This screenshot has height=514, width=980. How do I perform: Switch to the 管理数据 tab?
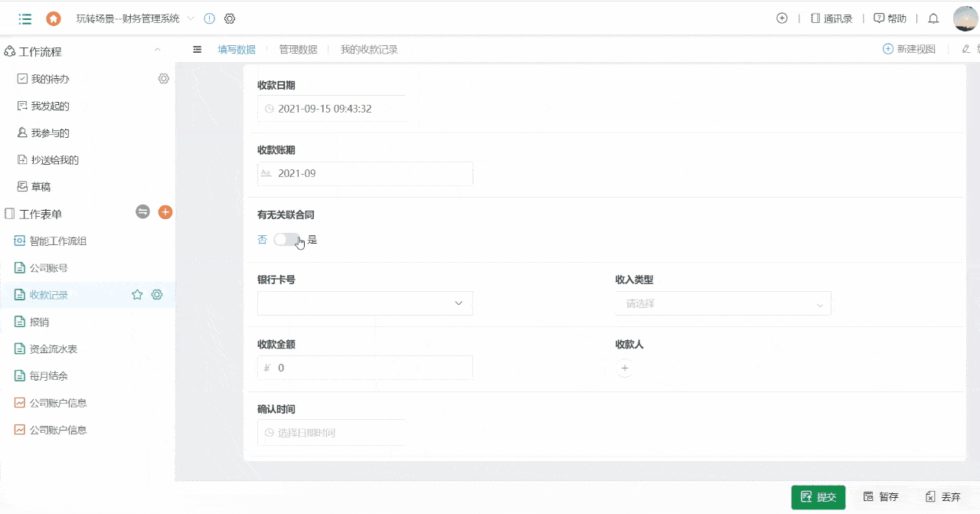(298, 49)
